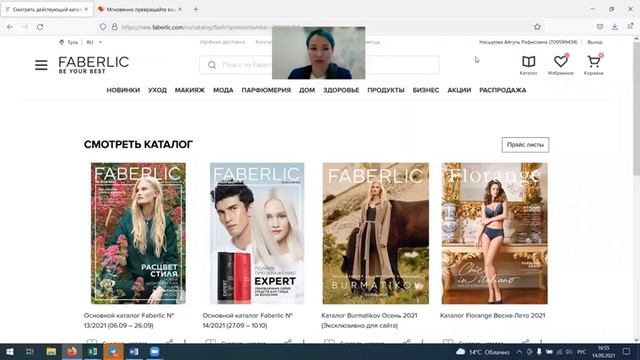Open the РАСПРОДАЖА menu item

502,90
